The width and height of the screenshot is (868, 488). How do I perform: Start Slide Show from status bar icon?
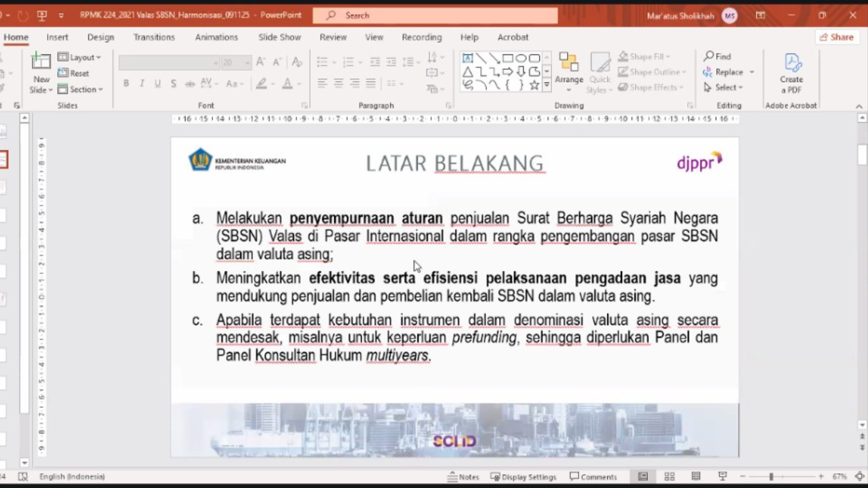722,476
